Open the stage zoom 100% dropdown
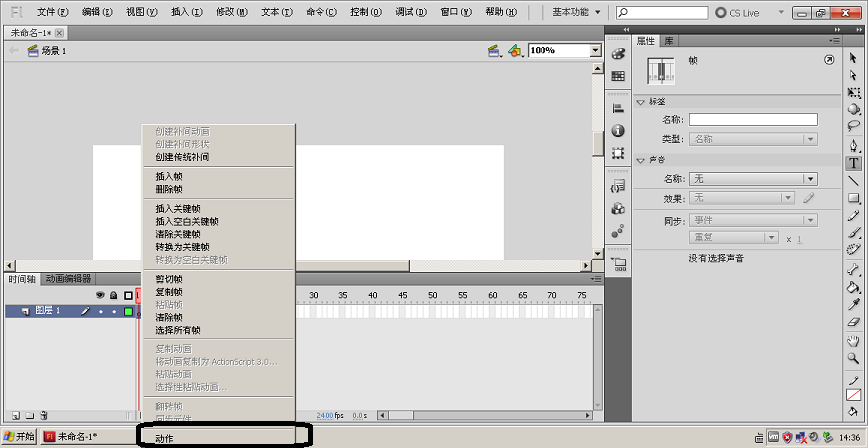Viewport: 868px width, 448px height. click(x=595, y=51)
